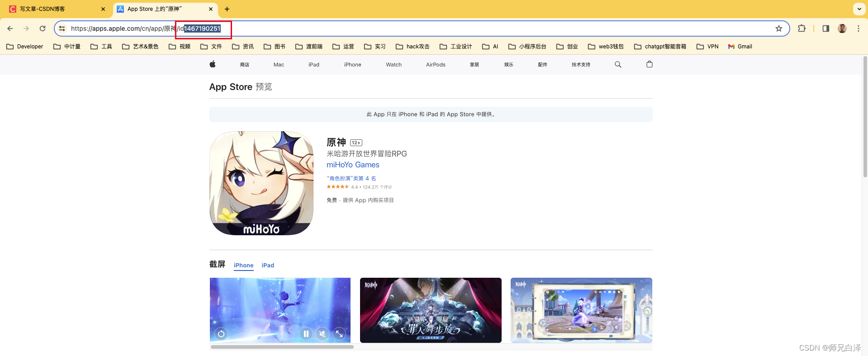Open the Gmail bookmark
Screen dimensions: 868x356
[x=740, y=47]
